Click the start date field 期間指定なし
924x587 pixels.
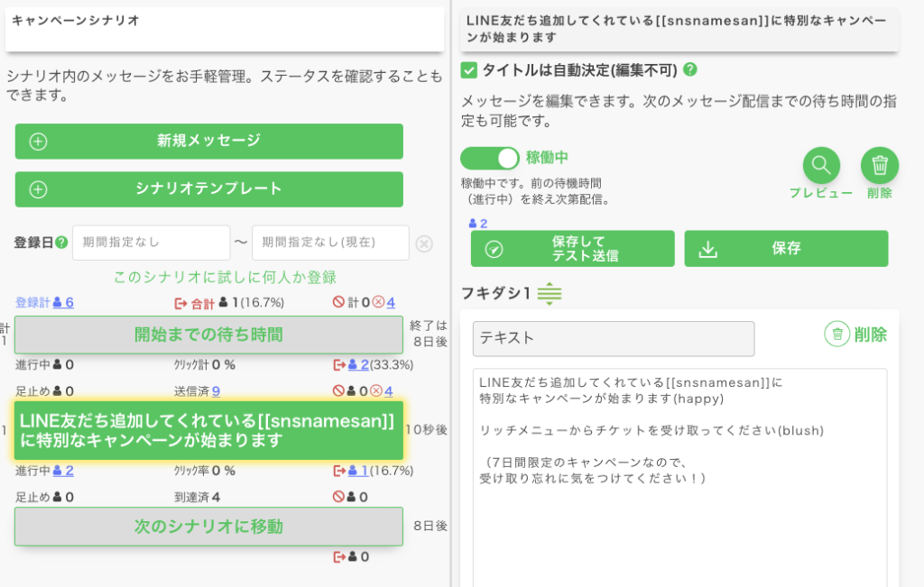(151, 243)
